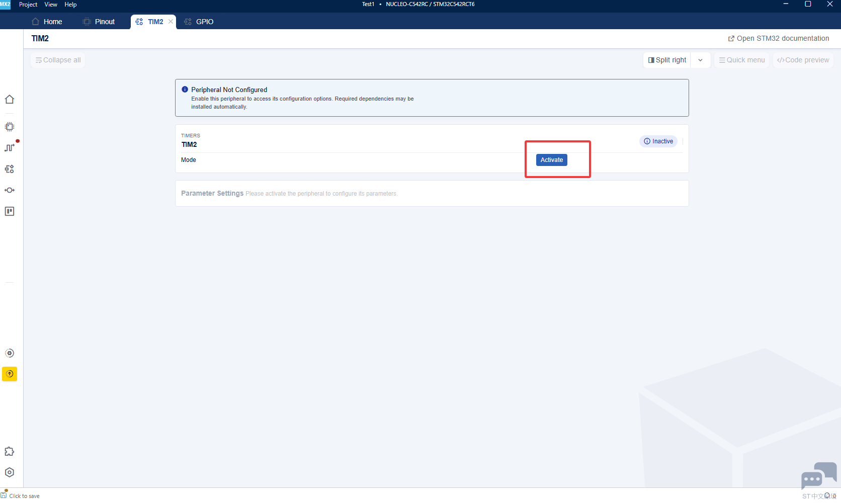The image size is (841, 504).
Task: Expand the Split right dropdown arrow
Action: 700,60
